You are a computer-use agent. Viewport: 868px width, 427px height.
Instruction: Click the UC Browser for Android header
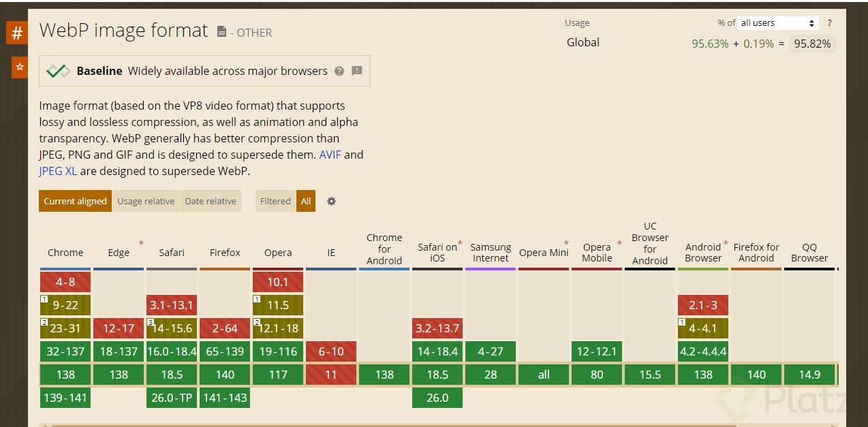[650, 244]
